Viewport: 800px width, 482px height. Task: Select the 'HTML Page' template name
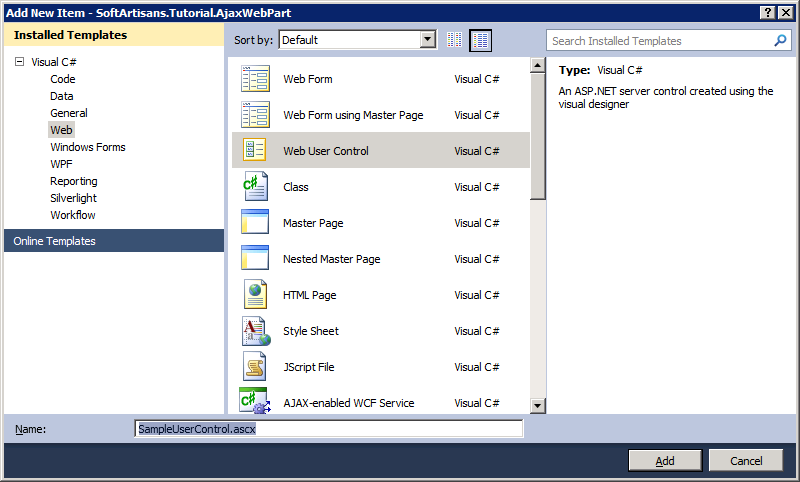click(x=309, y=295)
